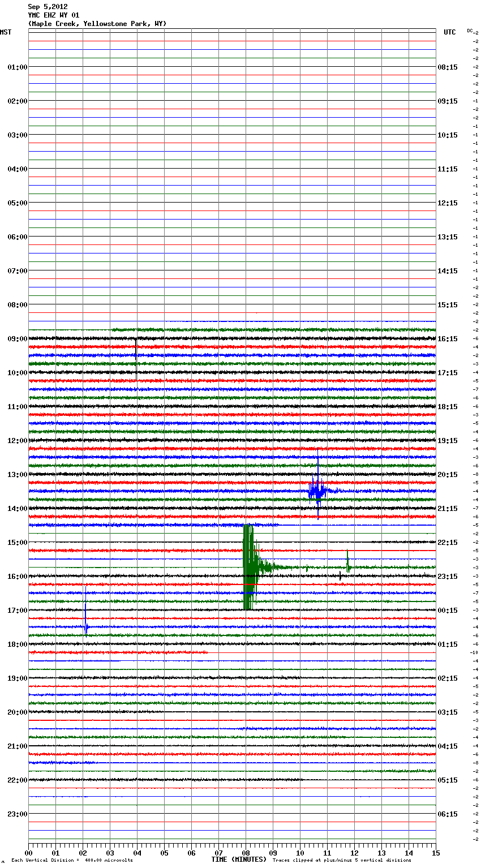The height and width of the screenshot is (868, 481).
Task: Click the 20:15 UTC time label
Action: (x=448, y=475)
